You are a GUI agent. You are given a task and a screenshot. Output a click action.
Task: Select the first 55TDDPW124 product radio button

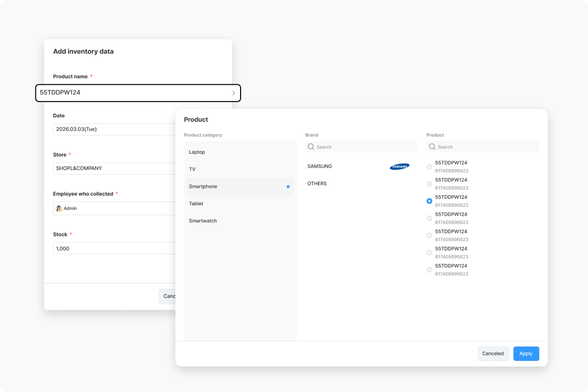click(x=429, y=167)
